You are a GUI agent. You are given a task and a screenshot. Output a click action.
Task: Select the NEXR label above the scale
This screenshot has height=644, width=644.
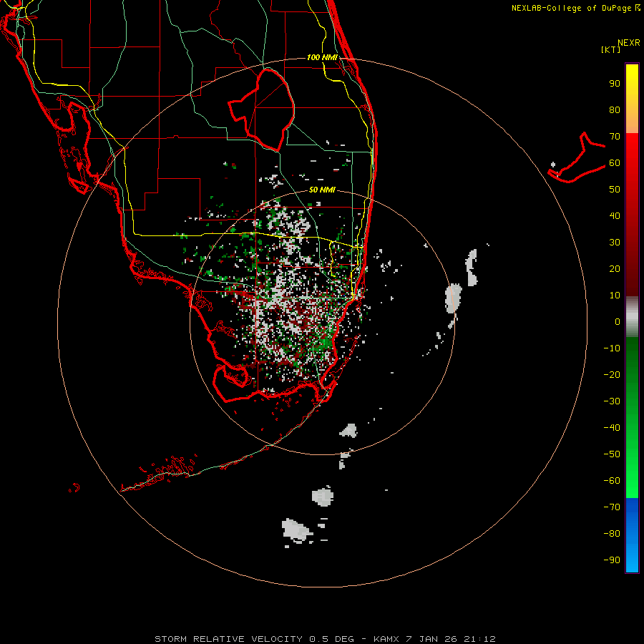(x=628, y=43)
